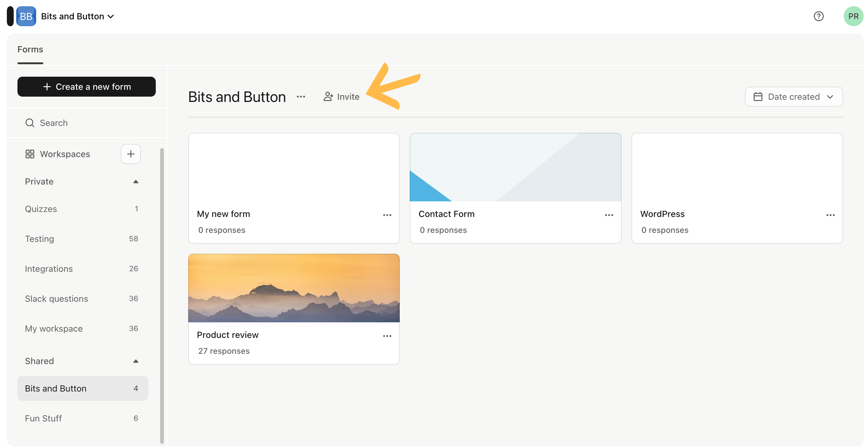Open the Testing workspace
The height and width of the screenshot is (447, 868).
(x=83, y=239)
